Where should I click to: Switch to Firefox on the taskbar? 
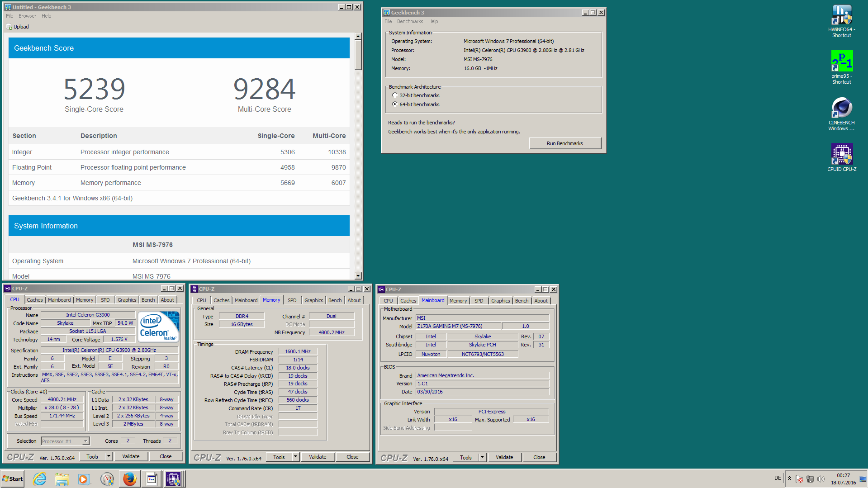129,479
